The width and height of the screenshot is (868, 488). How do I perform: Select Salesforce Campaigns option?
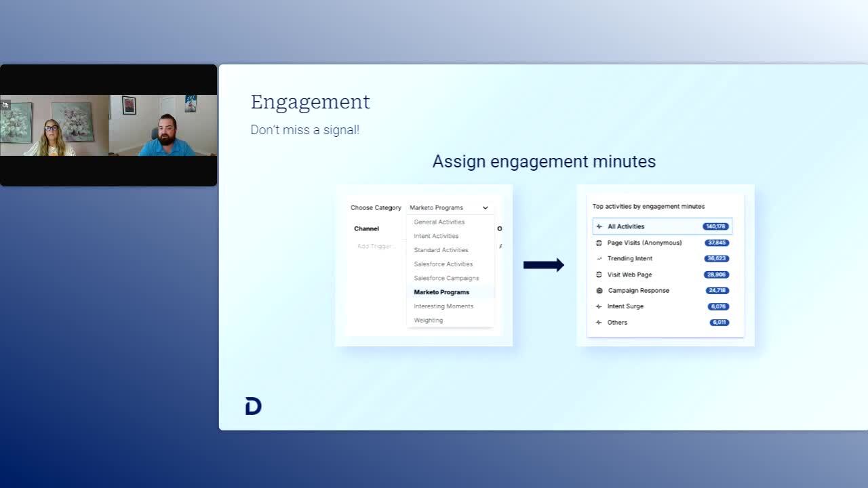coord(446,278)
